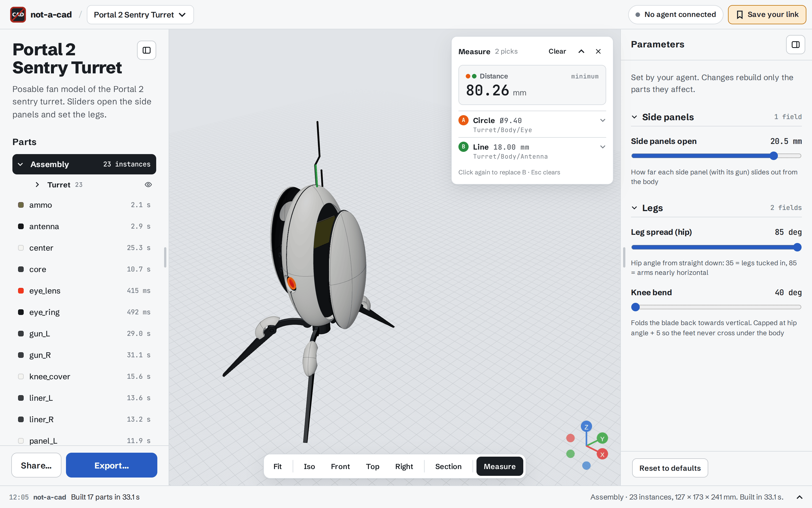Collapse the Side panels section

(x=634, y=117)
